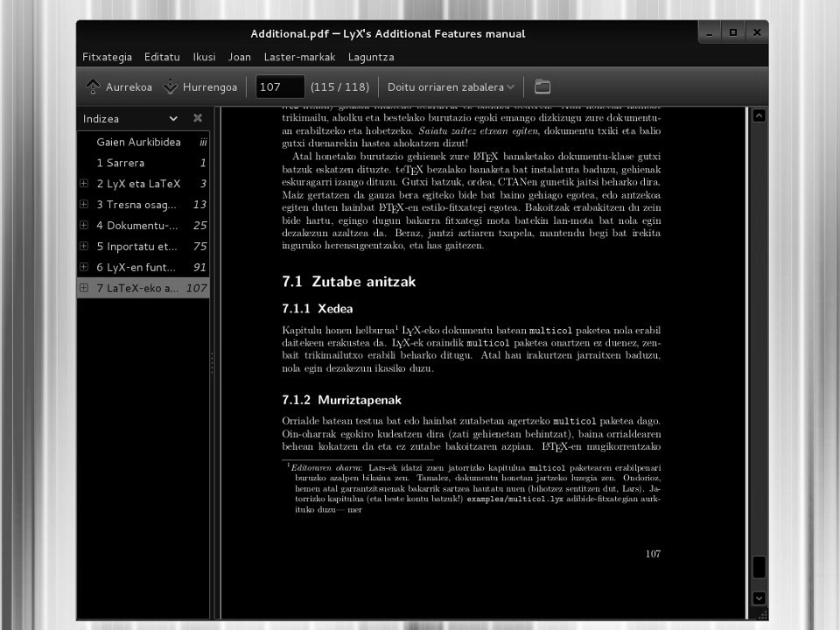Go to next page with Hurrengoa
The height and width of the screenshot is (630, 840).
[x=199, y=87]
